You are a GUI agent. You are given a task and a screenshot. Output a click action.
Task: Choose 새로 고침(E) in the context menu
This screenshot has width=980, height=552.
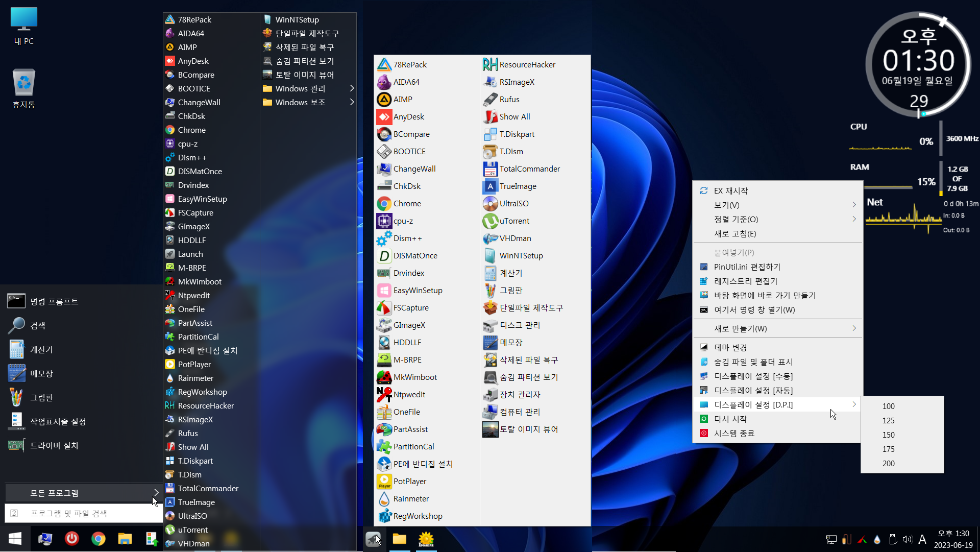pos(778,233)
